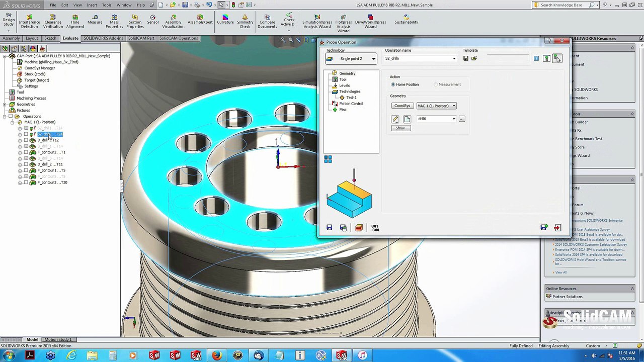Click the info icon in Probe Operation

pyautogui.click(x=536, y=59)
